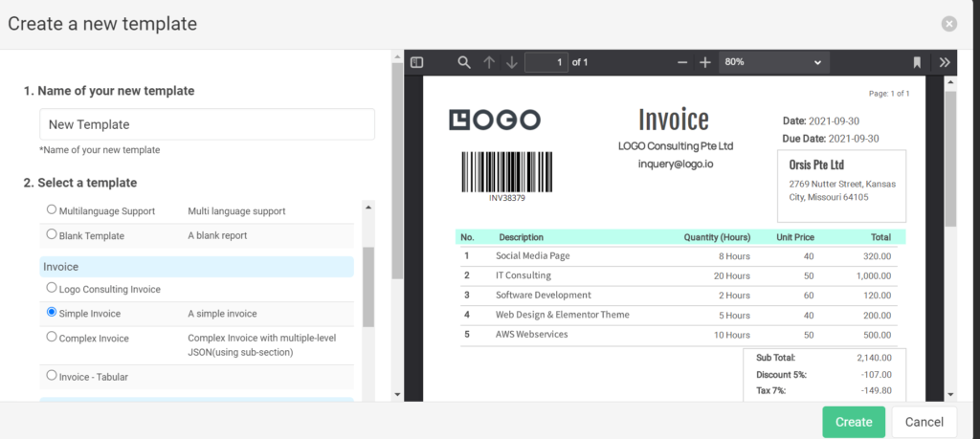This screenshot has height=439, width=980.
Task: Click the green Create button
Action: 854,422
